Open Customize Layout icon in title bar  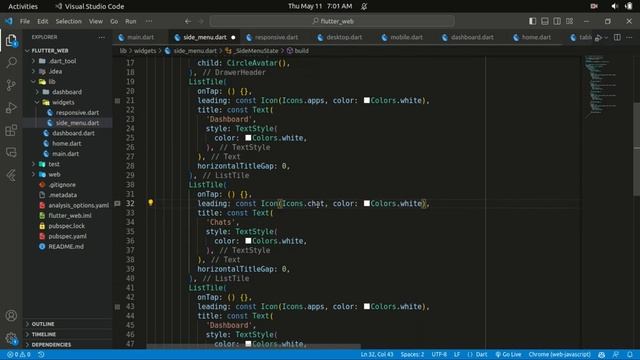569,21
